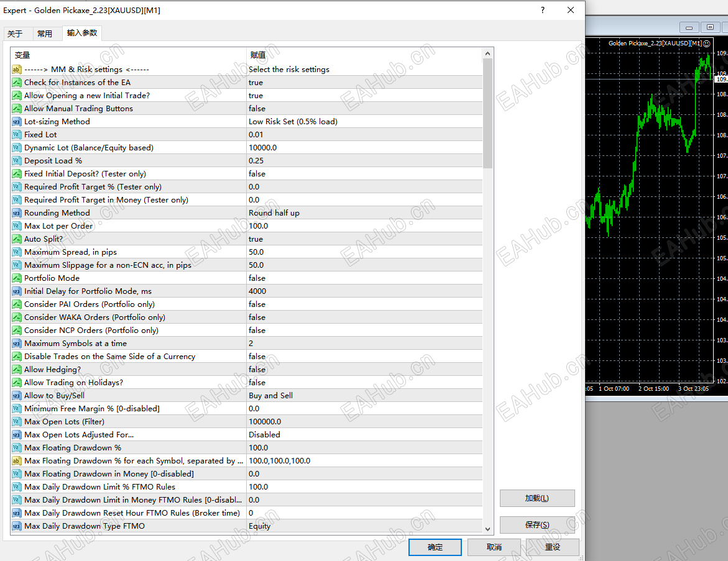Open the Select the risk settings value
The height and width of the screenshot is (561, 728).
364,70
